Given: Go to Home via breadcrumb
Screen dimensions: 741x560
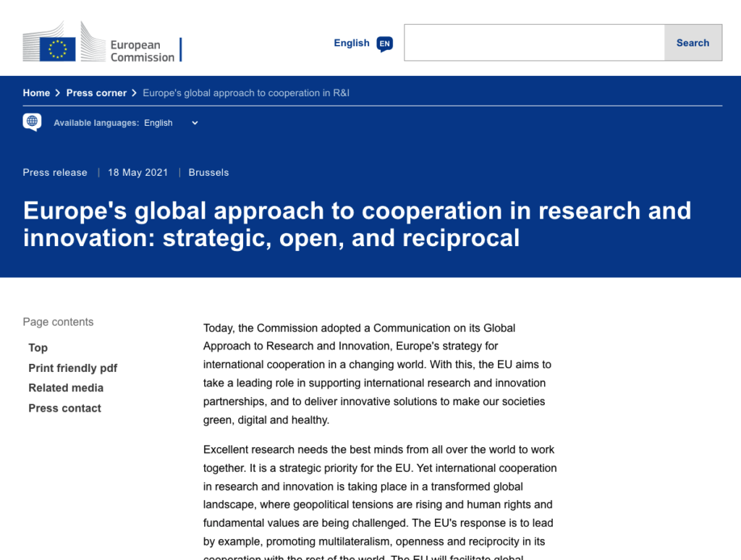Looking at the screenshot, I should point(36,93).
